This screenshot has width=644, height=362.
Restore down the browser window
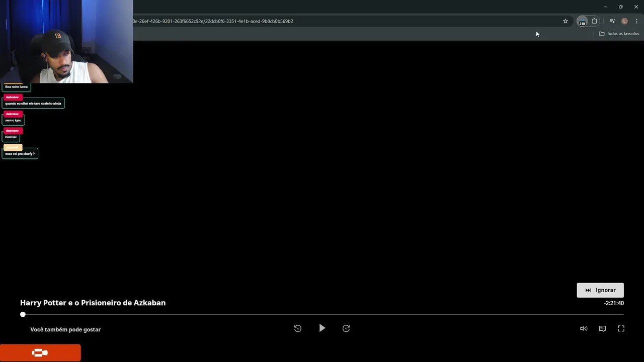pyautogui.click(x=621, y=7)
